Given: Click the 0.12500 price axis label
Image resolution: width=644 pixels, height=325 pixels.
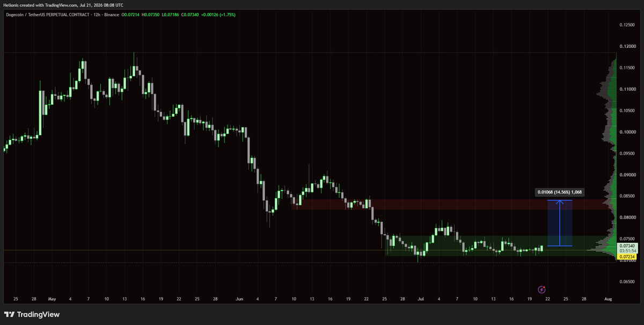Looking at the screenshot, I should pyautogui.click(x=627, y=25).
